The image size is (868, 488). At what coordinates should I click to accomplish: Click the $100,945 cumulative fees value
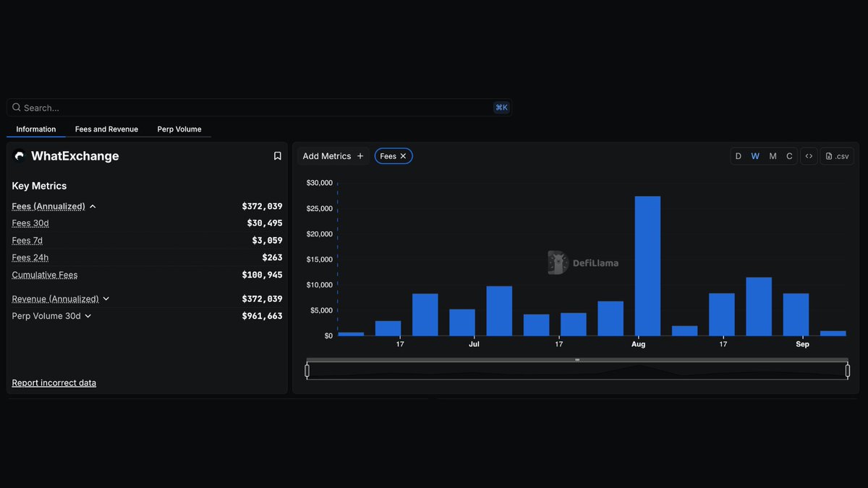coord(262,275)
